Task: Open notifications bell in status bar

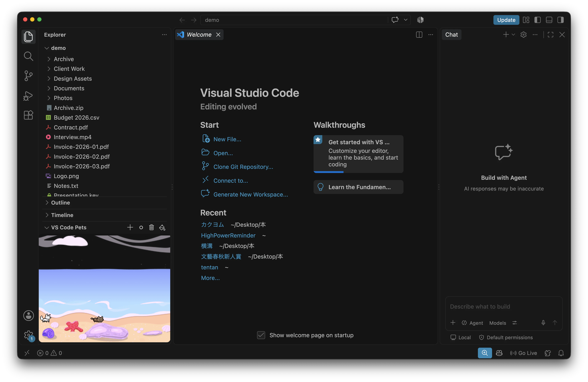Action: (x=561, y=353)
